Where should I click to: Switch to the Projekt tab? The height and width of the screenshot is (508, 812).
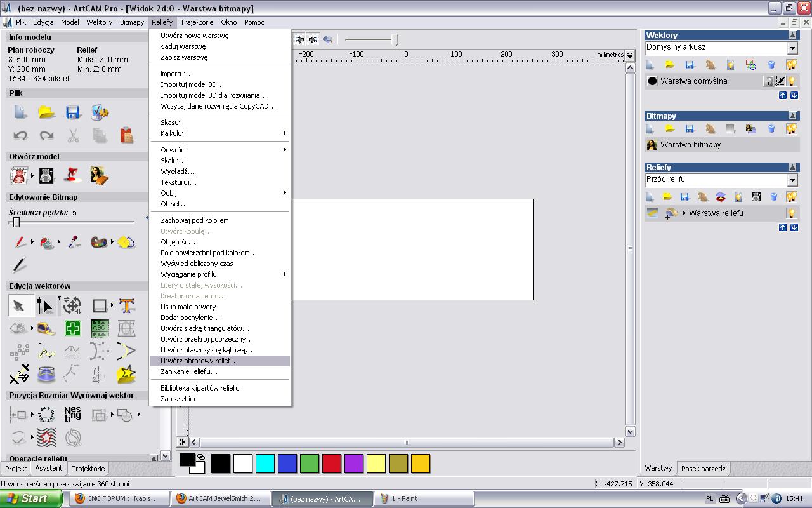coord(16,469)
